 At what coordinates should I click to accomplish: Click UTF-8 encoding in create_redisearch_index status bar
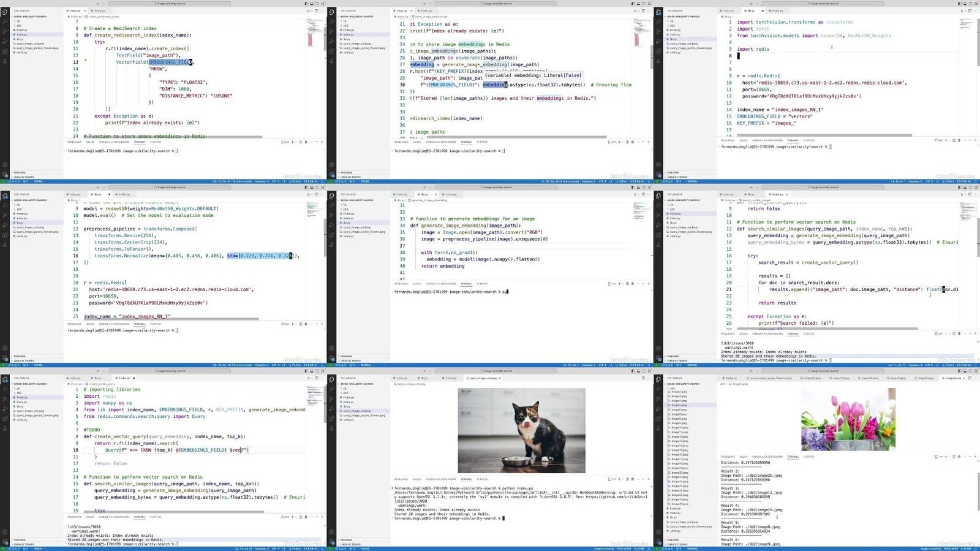tap(275, 181)
